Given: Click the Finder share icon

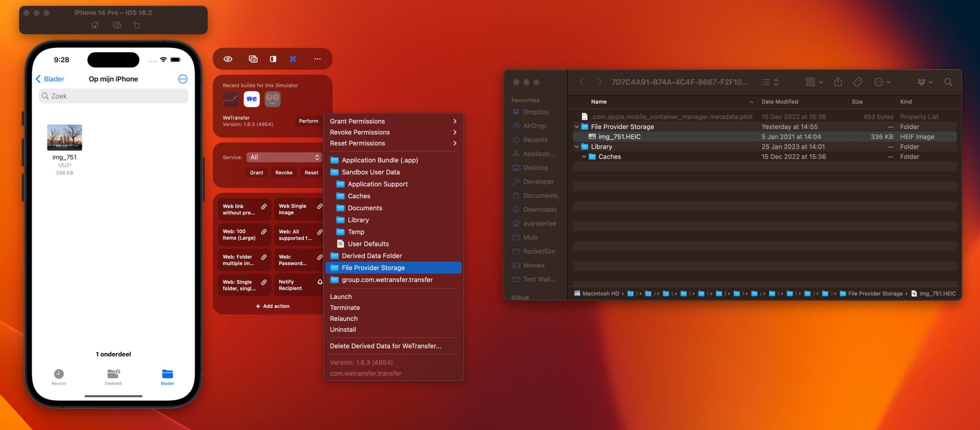Looking at the screenshot, I should tap(838, 82).
